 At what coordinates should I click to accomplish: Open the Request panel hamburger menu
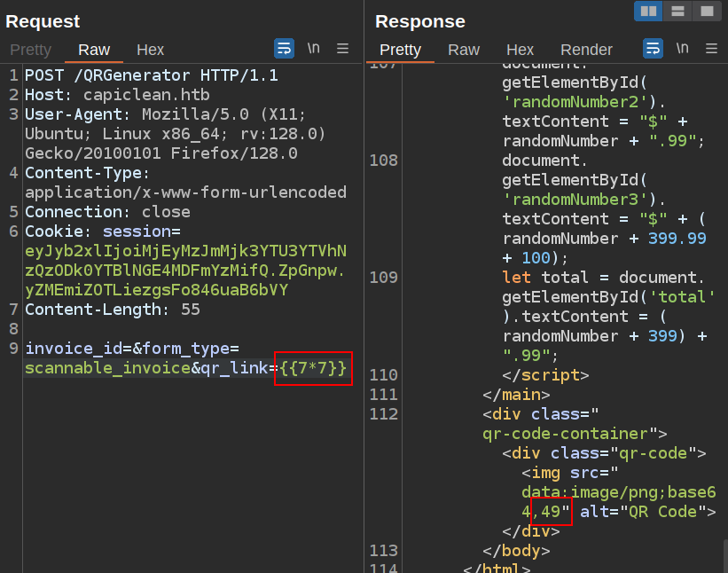(342, 48)
